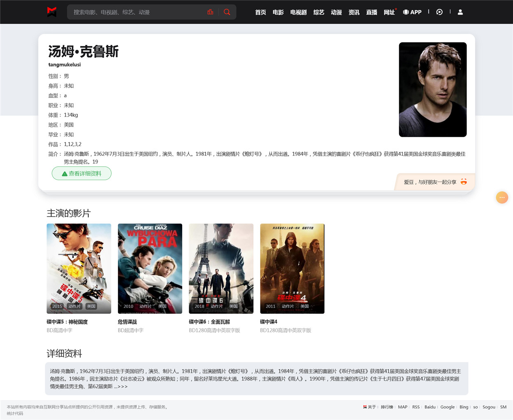This screenshot has height=420, width=513.
Task: Open the 电影 menu item
Action: [x=278, y=12]
